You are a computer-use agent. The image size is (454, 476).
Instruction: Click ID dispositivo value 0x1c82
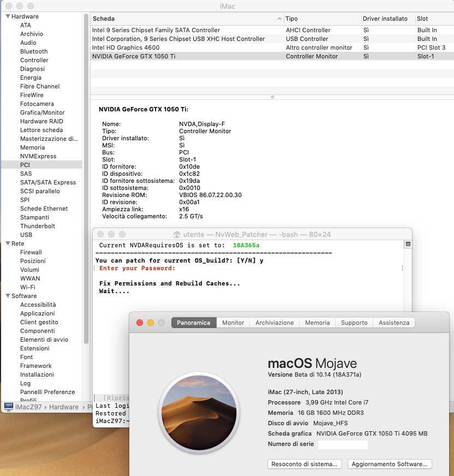tap(189, 174)
